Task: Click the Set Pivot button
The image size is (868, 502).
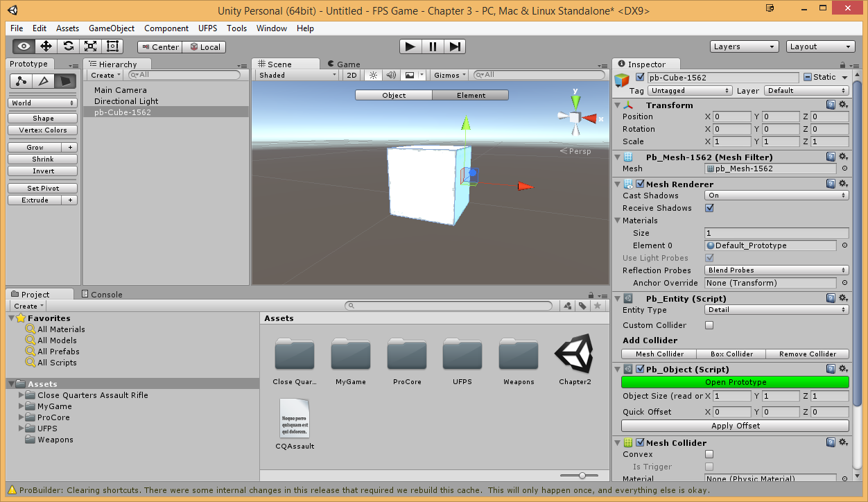Action: pos(42,189)
